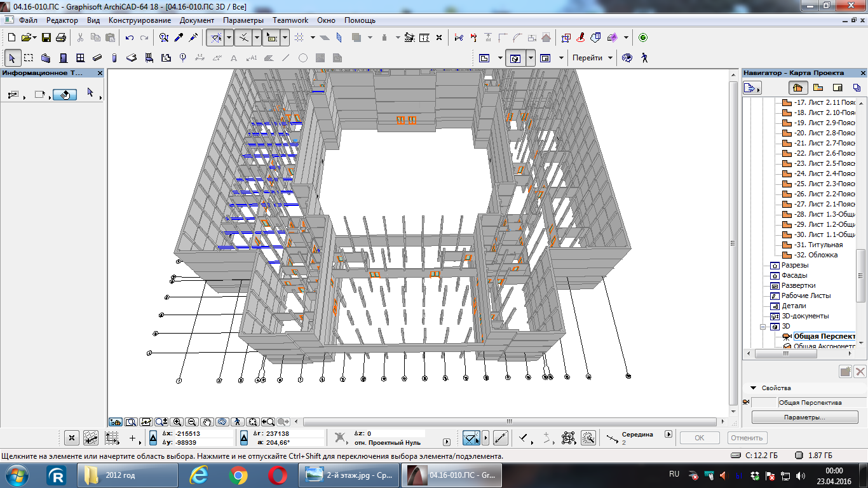This screenshot has height=488, width=868.
Task: Select the Beam tool
Action: point(97,58)
